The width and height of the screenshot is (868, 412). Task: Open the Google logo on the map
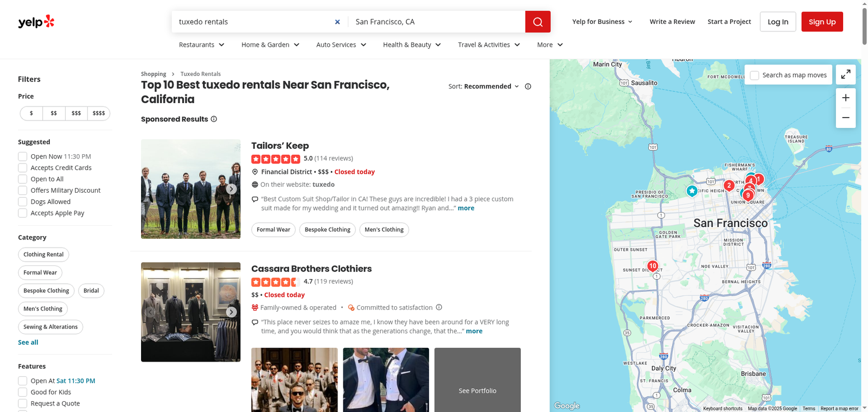567,405
